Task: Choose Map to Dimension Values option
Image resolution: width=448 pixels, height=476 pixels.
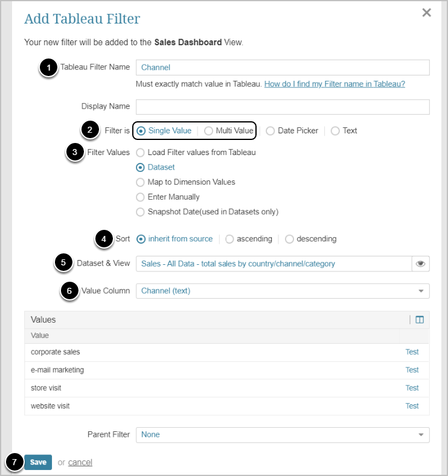Action: (x=141, y=182)
